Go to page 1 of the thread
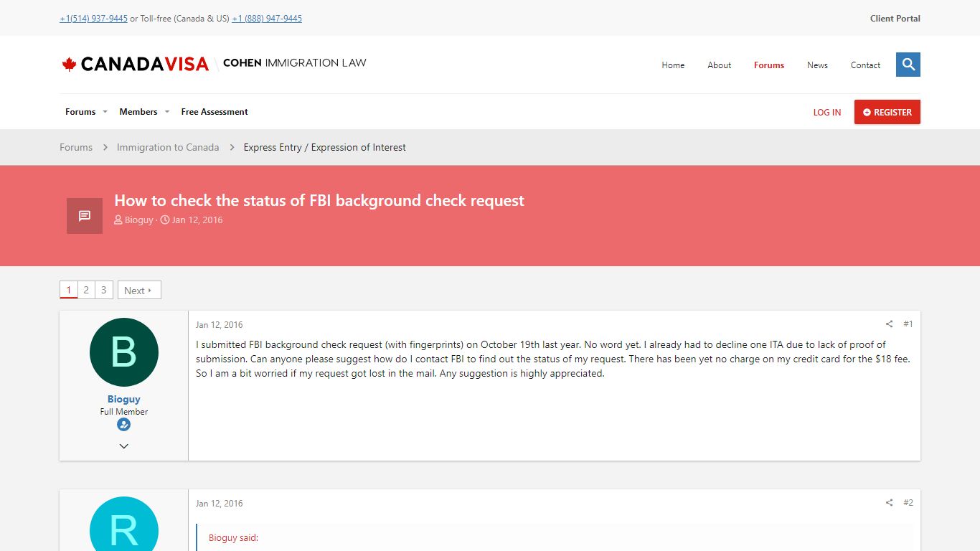The width and height of the screenshot is (980, 551). [x=69, y=290]
